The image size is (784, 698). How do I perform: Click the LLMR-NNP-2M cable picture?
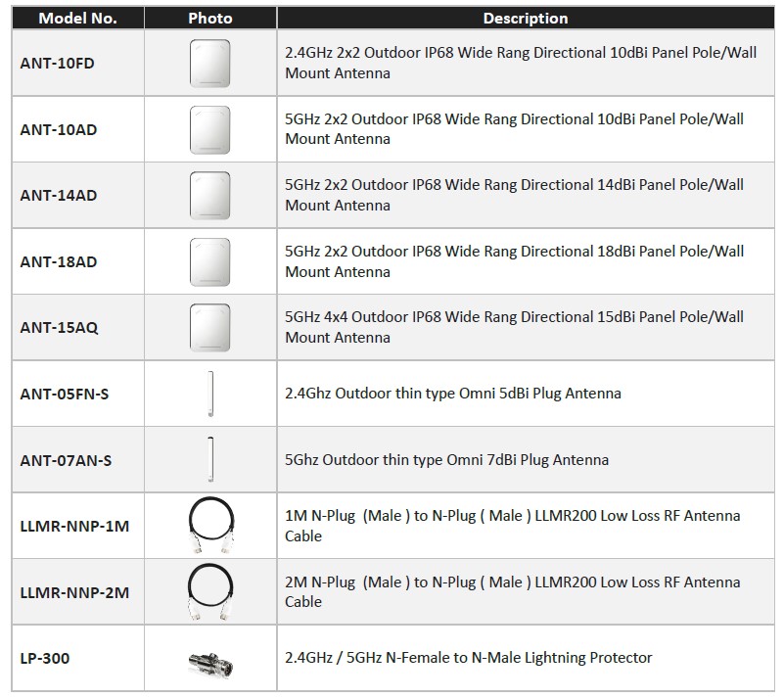coord(210,591)
